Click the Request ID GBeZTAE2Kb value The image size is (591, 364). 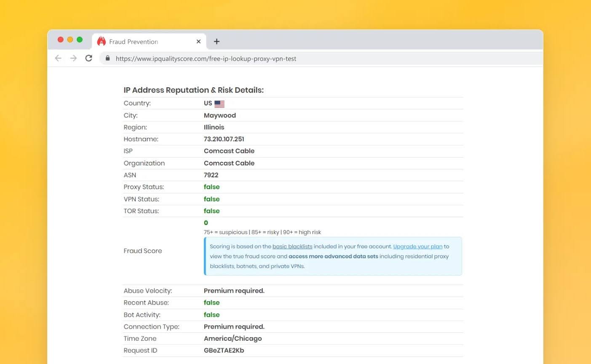pos(224,351)
